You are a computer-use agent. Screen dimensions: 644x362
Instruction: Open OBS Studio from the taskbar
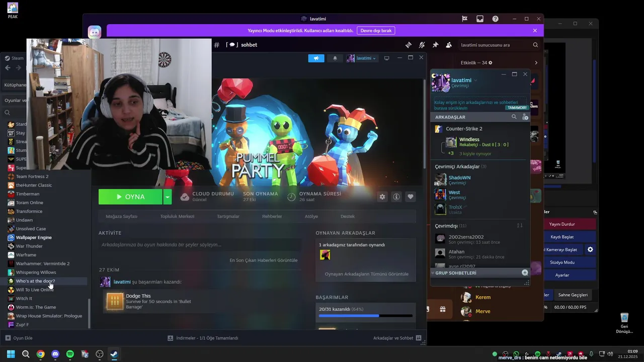click(x=100, y=354)
